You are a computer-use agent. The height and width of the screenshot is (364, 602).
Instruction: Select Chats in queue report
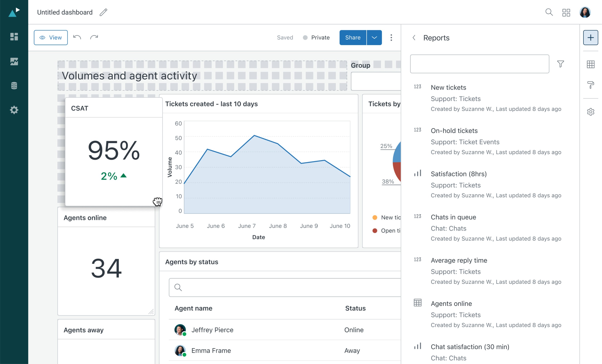pyautogui.click(x=453, y=217)
